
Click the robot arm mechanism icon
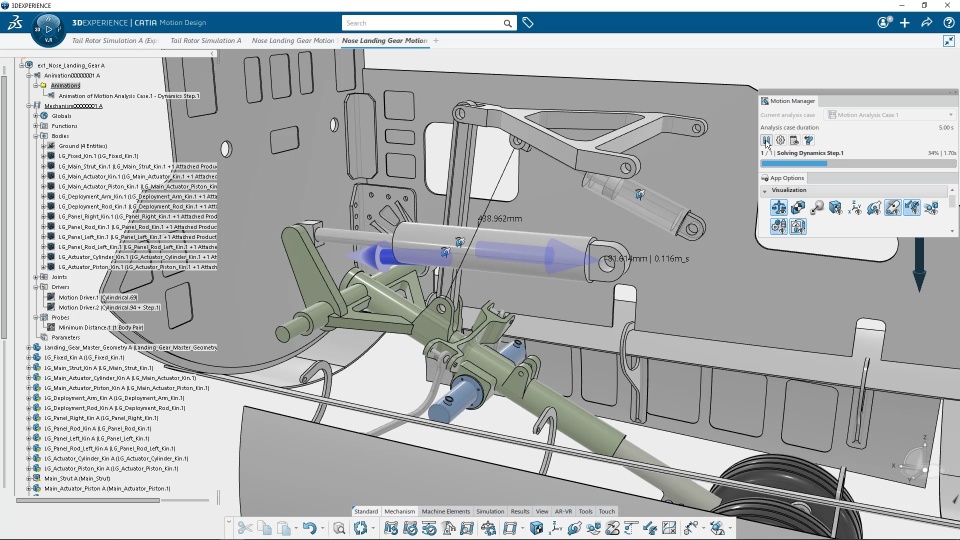[448, 528]
